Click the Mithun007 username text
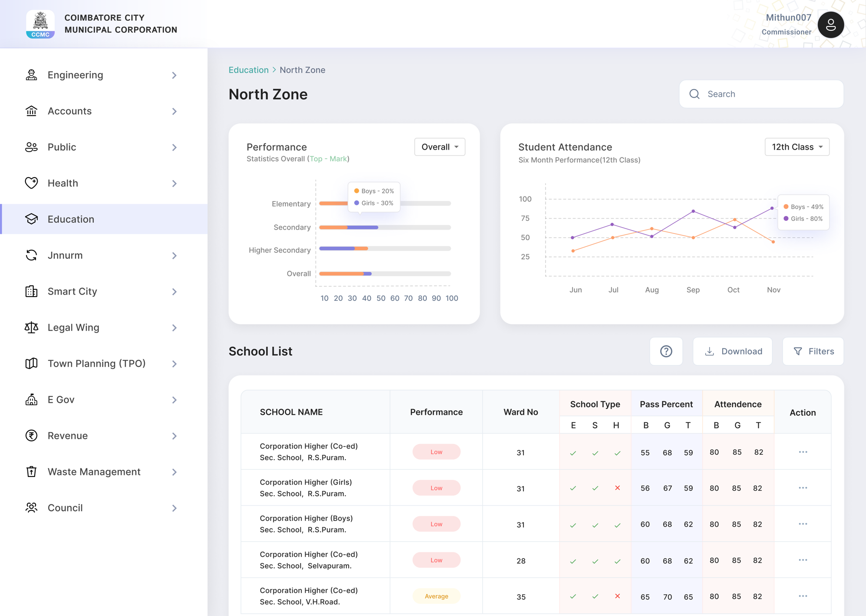 789,17
